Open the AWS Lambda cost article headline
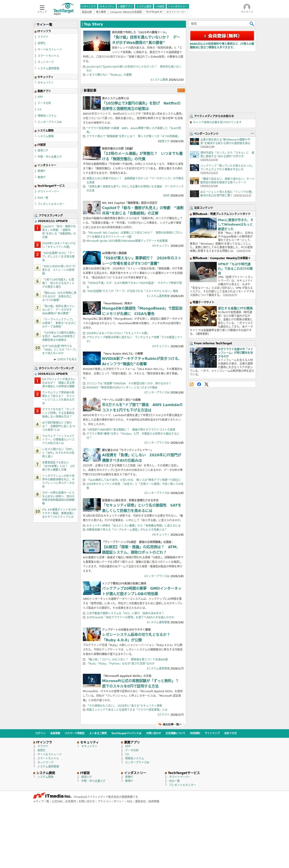The image size is (289, 868). [142, 407]
